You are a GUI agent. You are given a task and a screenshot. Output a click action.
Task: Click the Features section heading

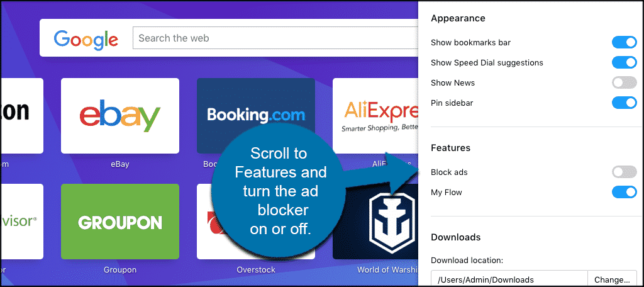[450, 148]
